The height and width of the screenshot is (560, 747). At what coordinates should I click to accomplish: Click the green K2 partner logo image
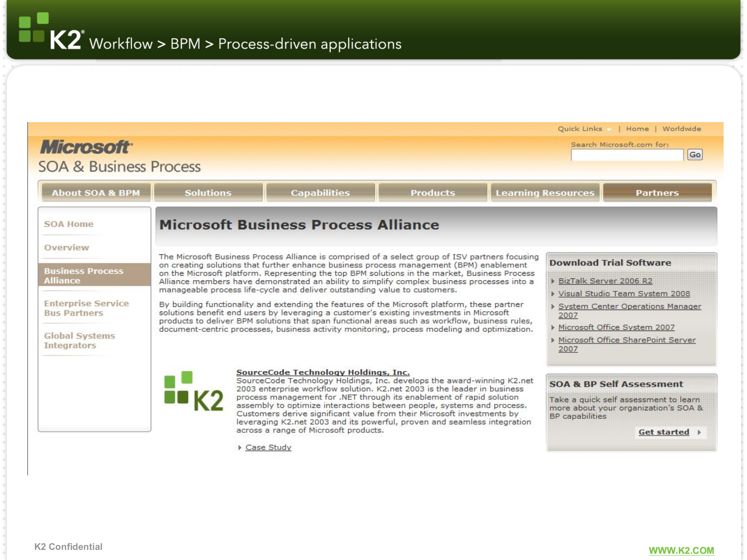pos(193,392)
